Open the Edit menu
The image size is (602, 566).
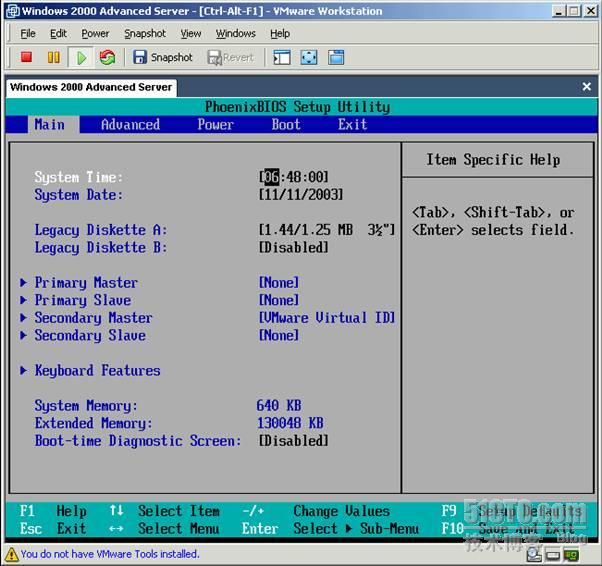(x=58, y=34)
